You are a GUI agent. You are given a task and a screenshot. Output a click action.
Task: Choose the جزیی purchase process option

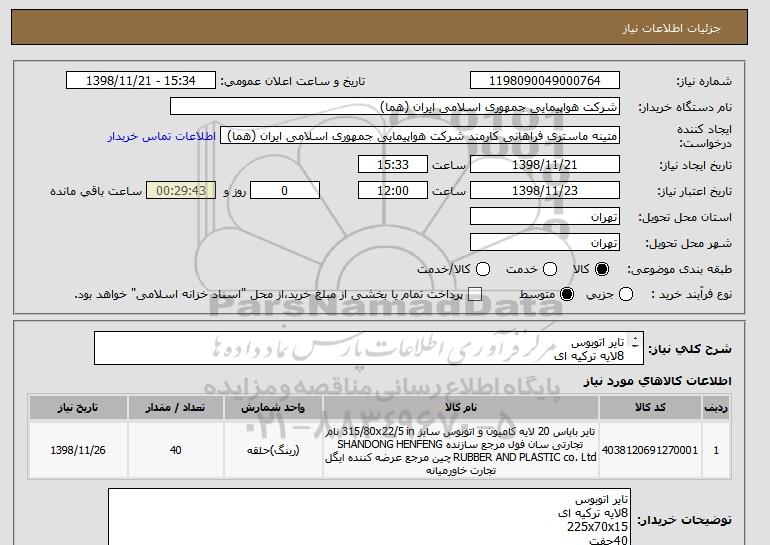[x=626, y=295]
